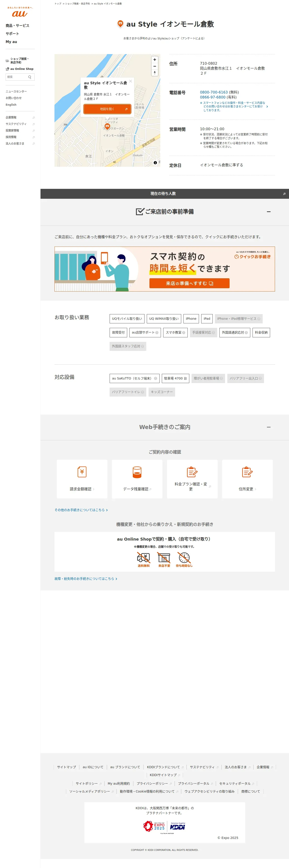Open 採用情報 in the sidebar
The height and width of the screenshot is (868, 289).
[20, 137]
